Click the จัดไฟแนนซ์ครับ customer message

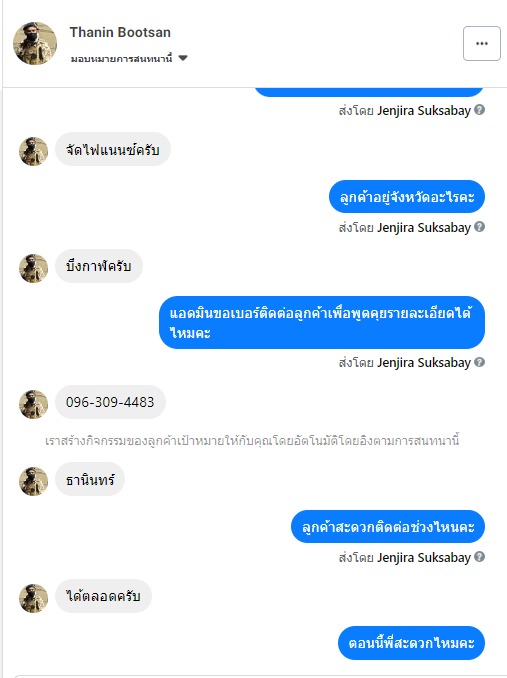point(113,149)
